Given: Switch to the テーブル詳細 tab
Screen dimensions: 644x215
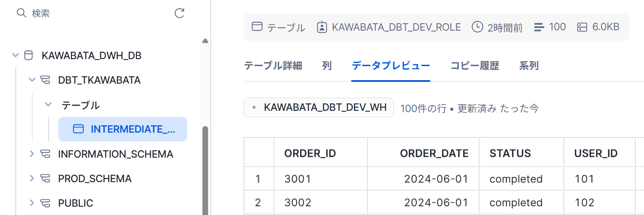Looking at the screenshot, I should (x=273, y=66).
